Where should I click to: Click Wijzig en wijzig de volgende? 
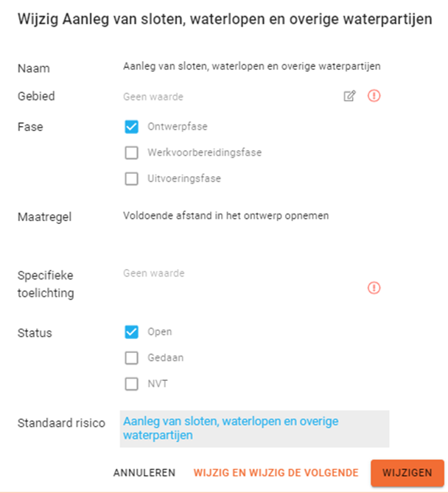276,473
